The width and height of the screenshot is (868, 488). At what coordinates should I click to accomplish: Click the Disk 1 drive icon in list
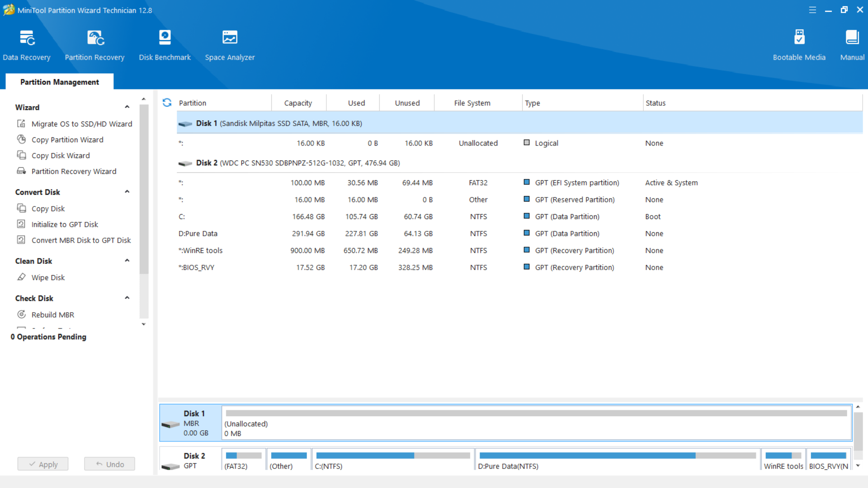pos(185,124)
